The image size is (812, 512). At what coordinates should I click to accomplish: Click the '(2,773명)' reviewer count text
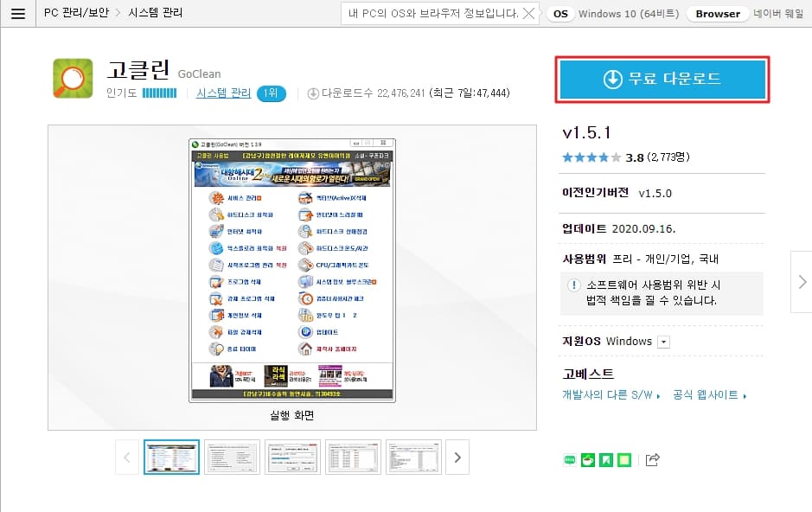[668, 157]
